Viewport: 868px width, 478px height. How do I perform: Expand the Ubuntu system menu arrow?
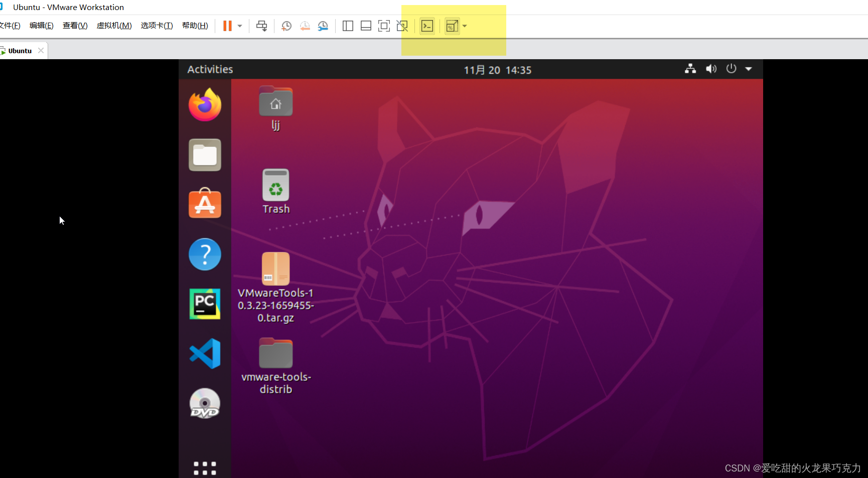pos(749,69)
